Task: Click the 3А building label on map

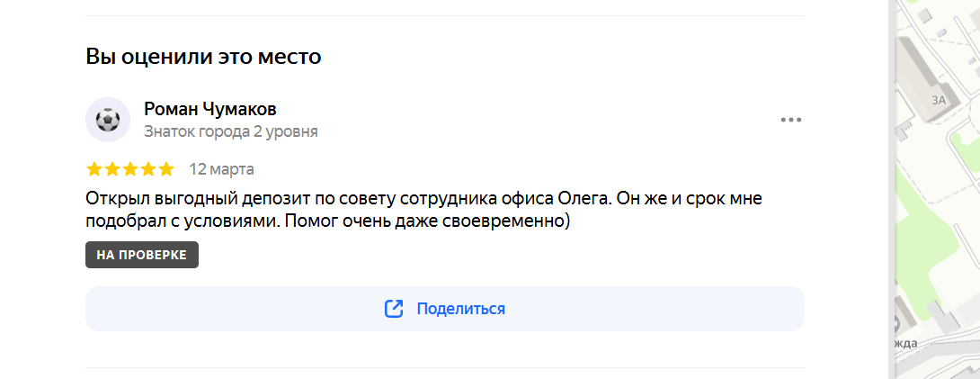Action: coord(938,99)
